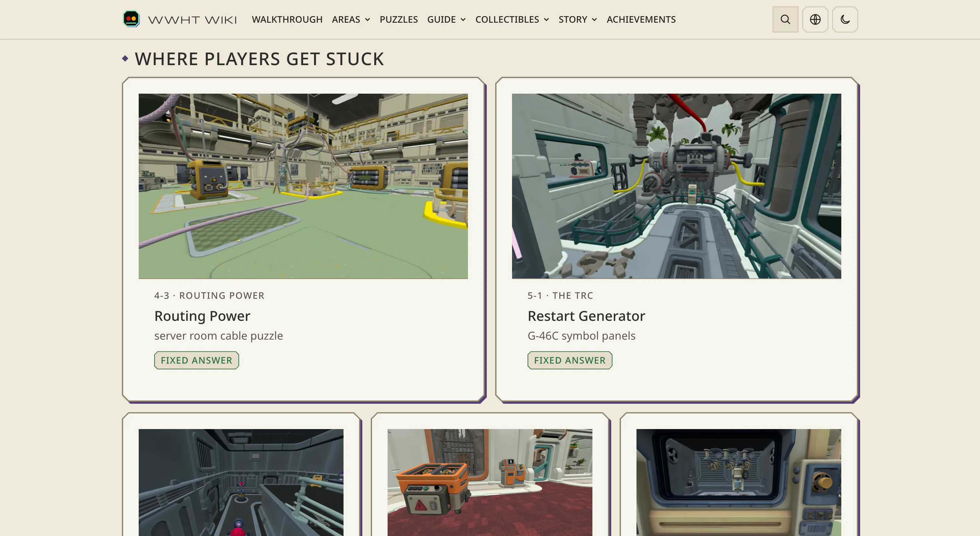Open the Routing Power title link
Screen dimensions: 980x536
click(x=202, y=316)
